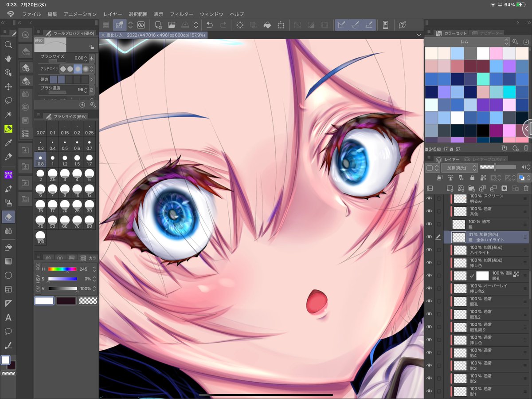The image size is (532, 399).
Task: Toggle snap to ruler in command bar
Action: (x=341, y=25)
